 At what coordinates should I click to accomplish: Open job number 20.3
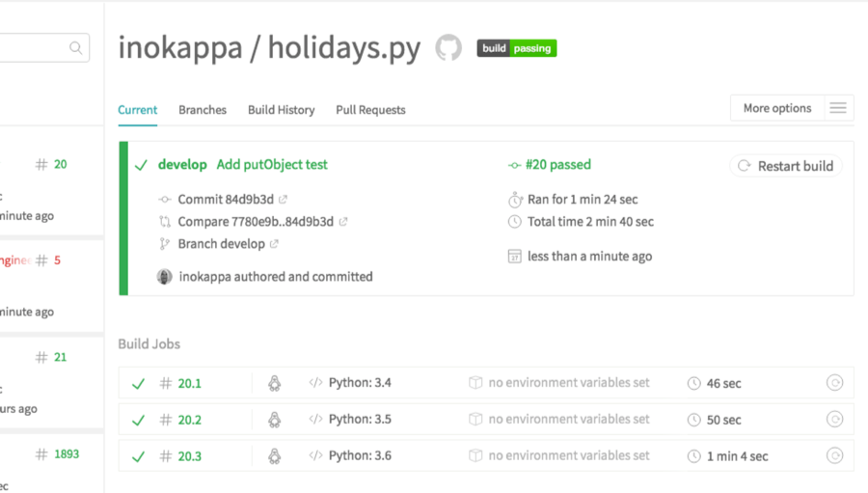189,456
